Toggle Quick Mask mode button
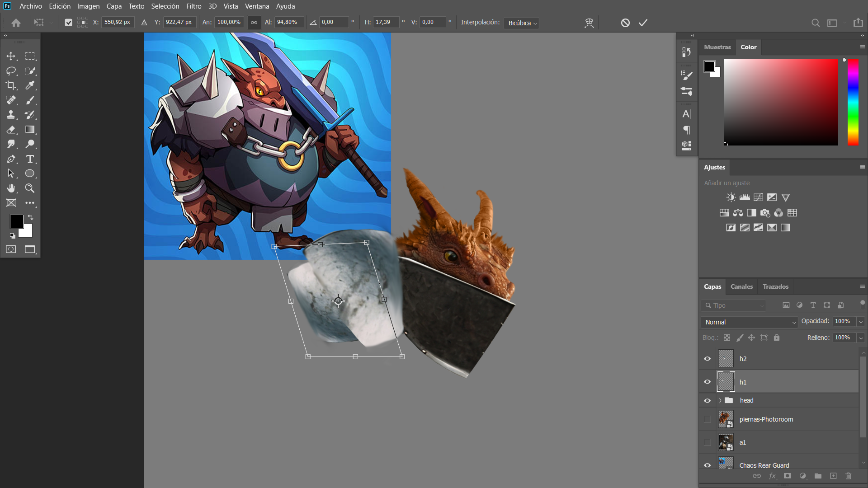The image size is (868, 488). 11,249
